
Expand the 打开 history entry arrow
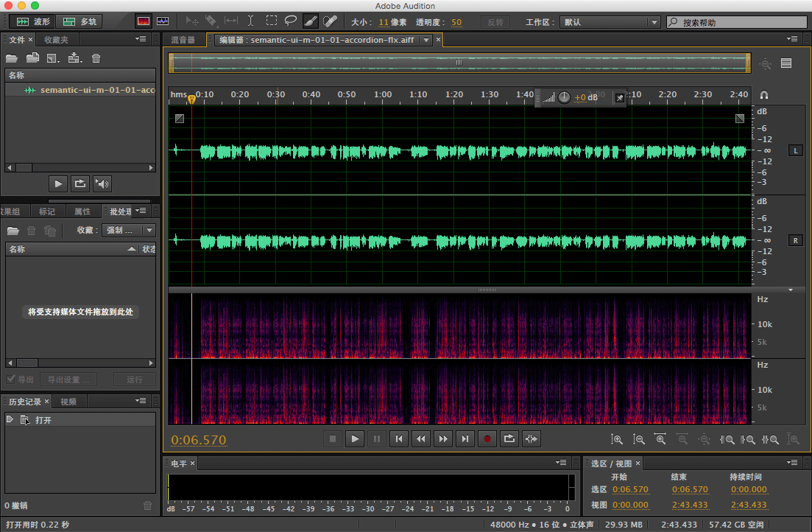point(10,419)
